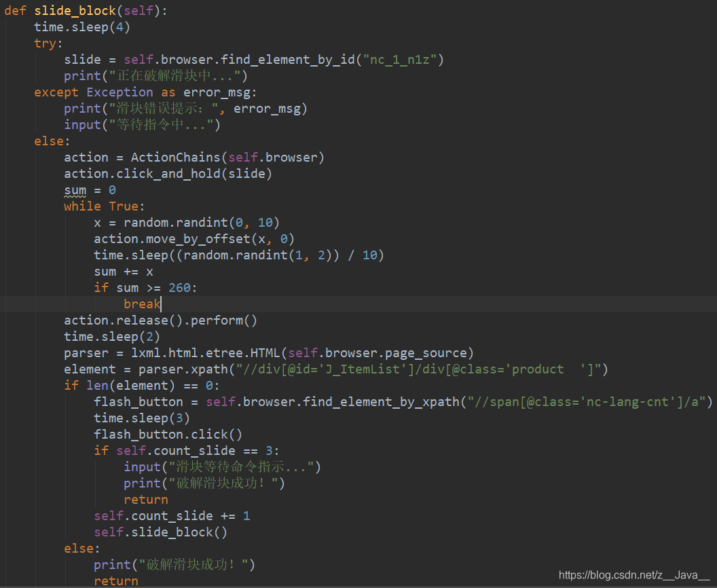Click the time.sleep(3) line
The height and width of the screenshot is (588, 717).
pyautogui.click(x=142, y=418)
